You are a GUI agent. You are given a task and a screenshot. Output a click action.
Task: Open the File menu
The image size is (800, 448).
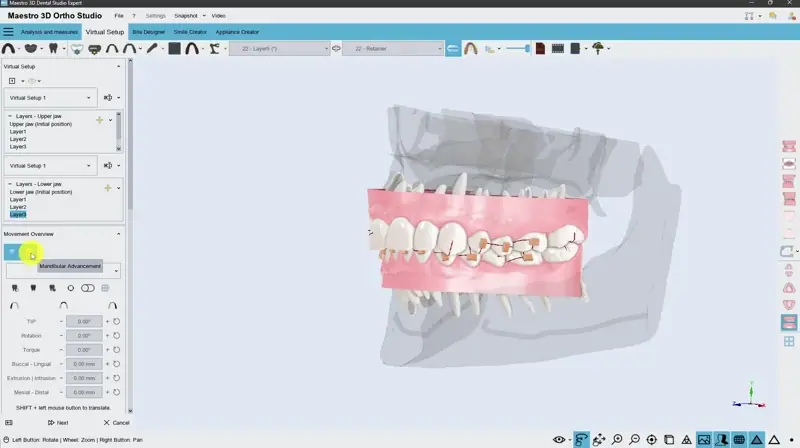[x=119, y=16]
